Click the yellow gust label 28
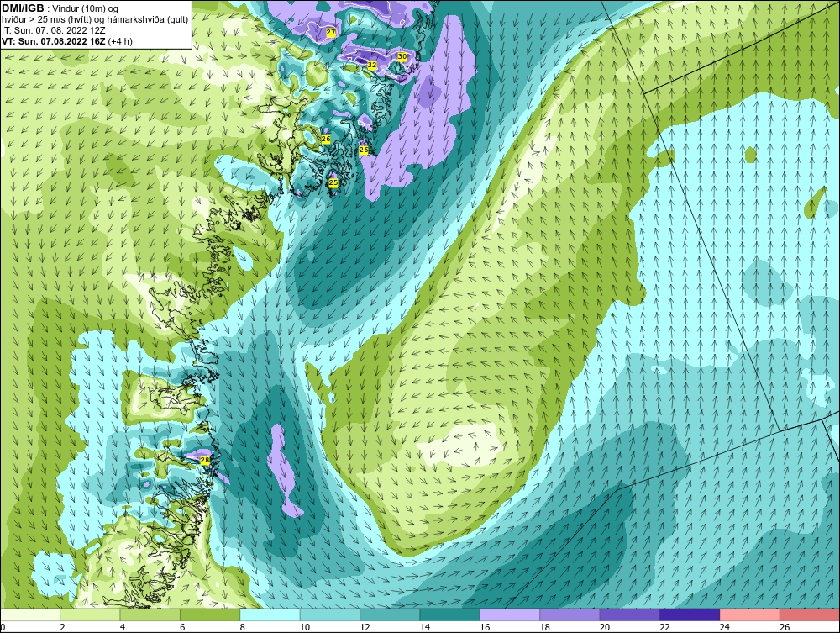The height and width of the screenshot is (633, 840). (205, 460)
